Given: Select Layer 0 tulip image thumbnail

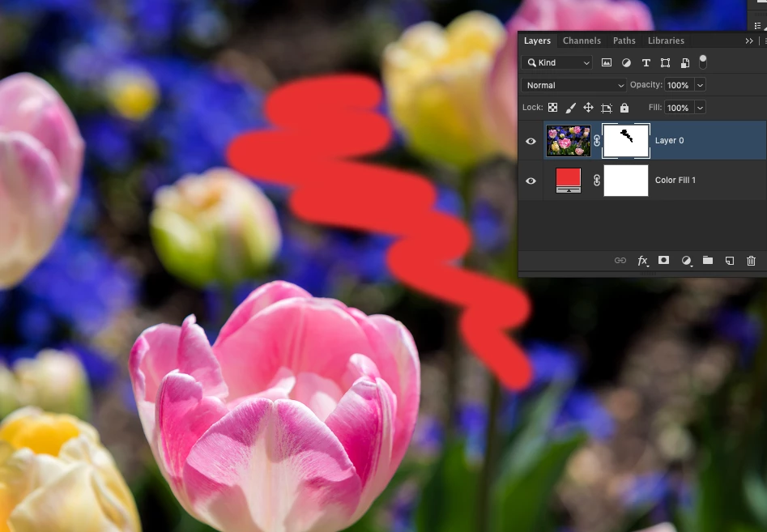Looking at the screenshot, I should pyautogui.click(x=569, y=141).
